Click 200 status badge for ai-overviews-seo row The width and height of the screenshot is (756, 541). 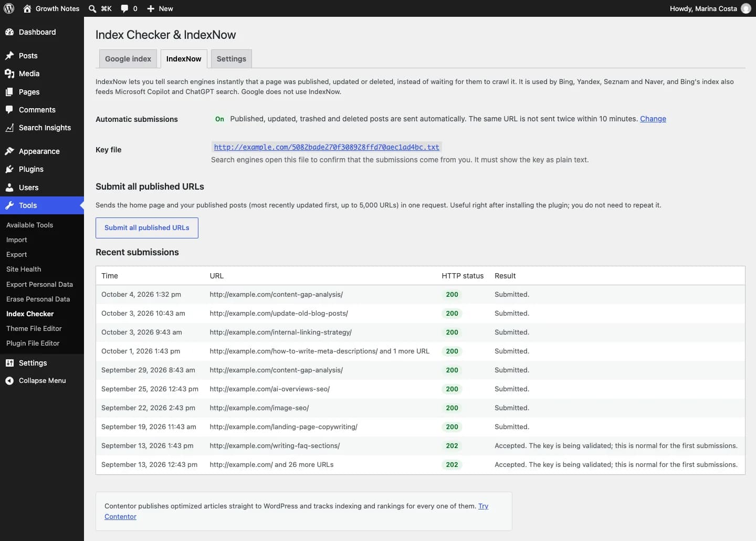pyautogui.click(x=452, y=389)
